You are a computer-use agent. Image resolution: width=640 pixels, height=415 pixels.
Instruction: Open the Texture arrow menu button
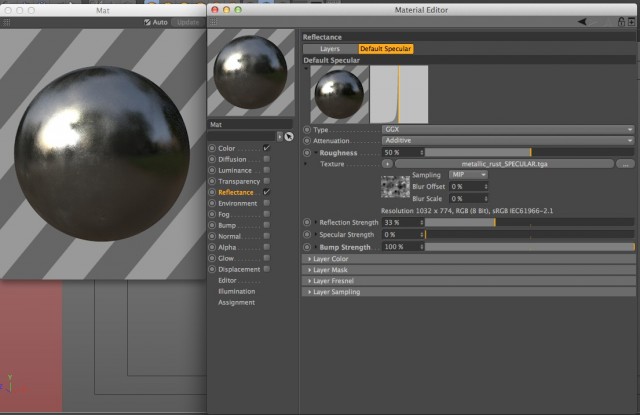387,164
